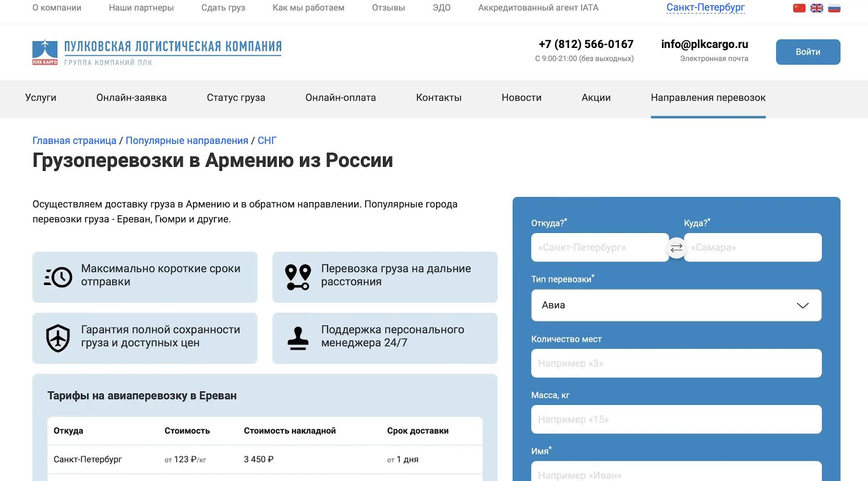Open Отзывы link
The image size is (868, 481).
pyautogui.click(x=389, y=8)
